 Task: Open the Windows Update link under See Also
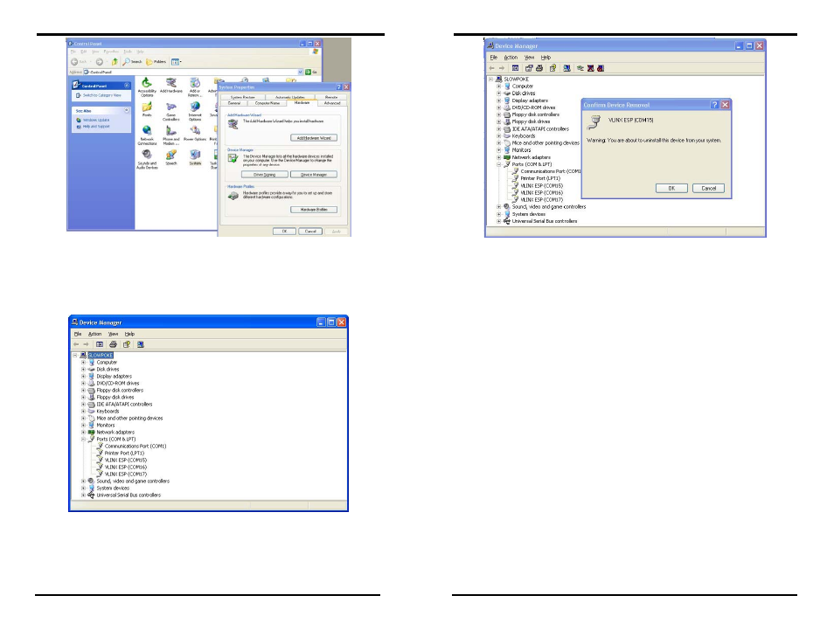93,121
